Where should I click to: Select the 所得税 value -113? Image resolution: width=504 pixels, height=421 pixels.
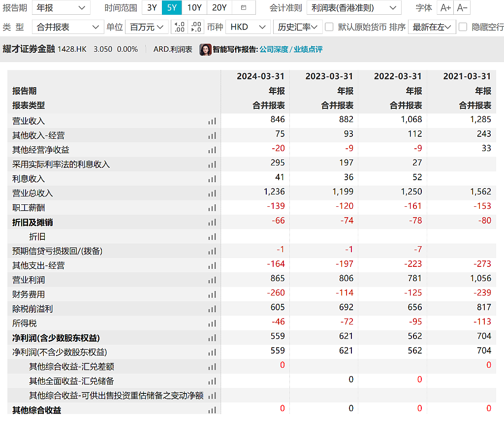[482, 322]
